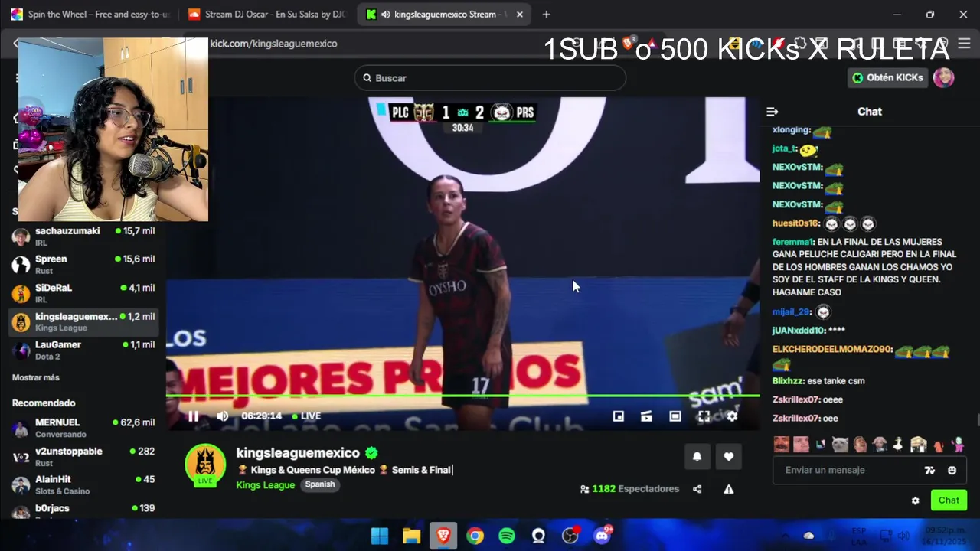The width and height of the screenshot is (980, 551).
Task: Click Obtén KICKs button
Action: coord(888,77)
